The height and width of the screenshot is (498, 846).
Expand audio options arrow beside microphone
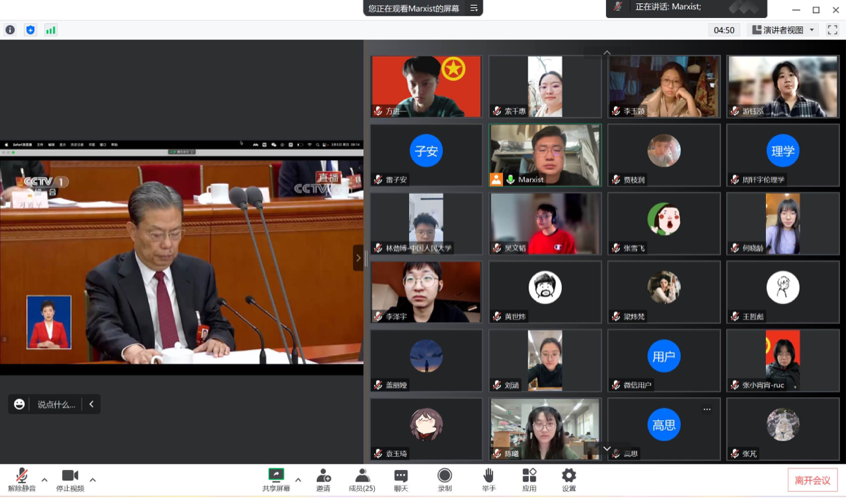(44, 480)
